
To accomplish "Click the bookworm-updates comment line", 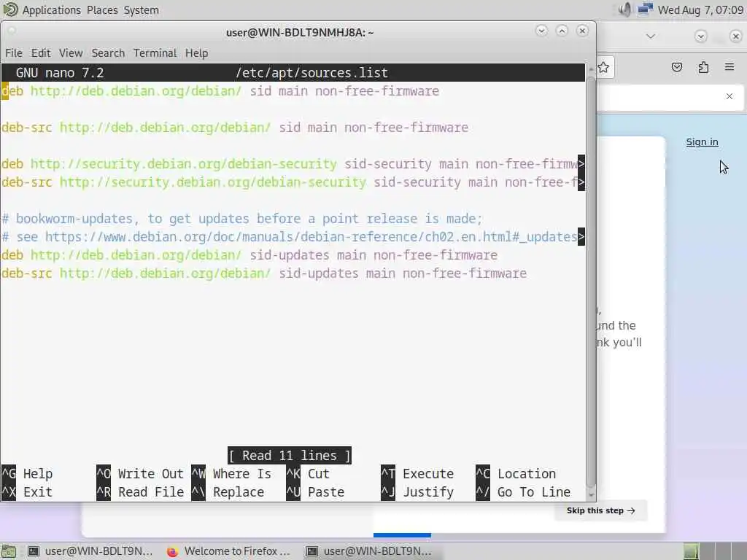I will click(x=242, y=219).
